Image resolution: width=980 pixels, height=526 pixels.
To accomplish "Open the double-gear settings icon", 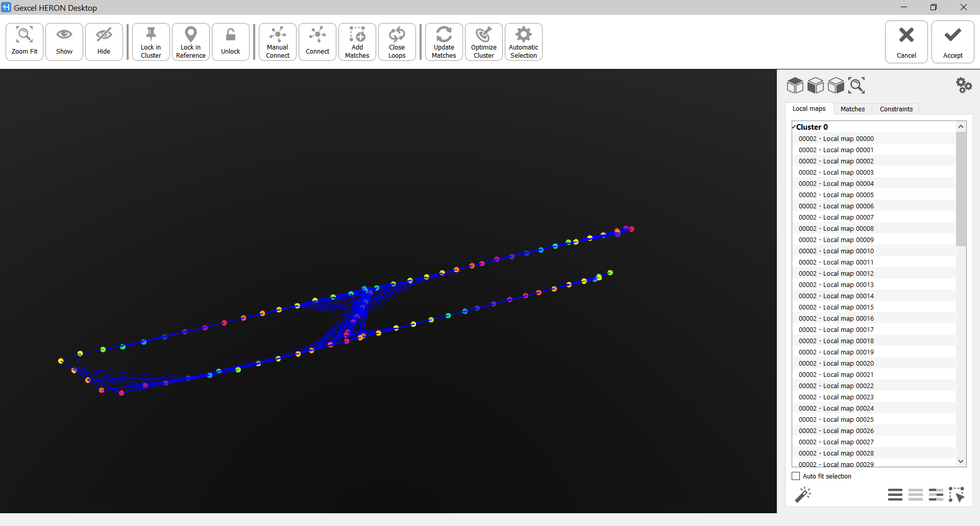I will click(964, 85).
